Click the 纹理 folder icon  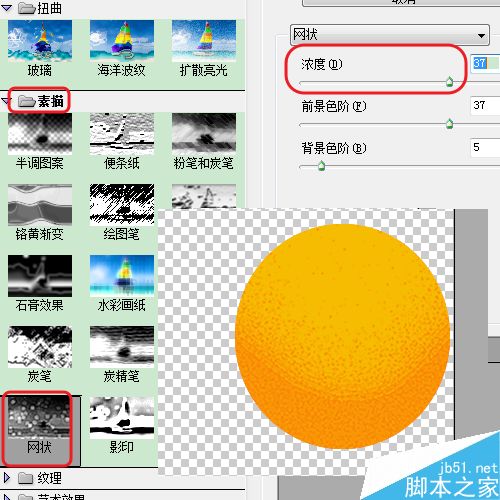click(27, 479)
